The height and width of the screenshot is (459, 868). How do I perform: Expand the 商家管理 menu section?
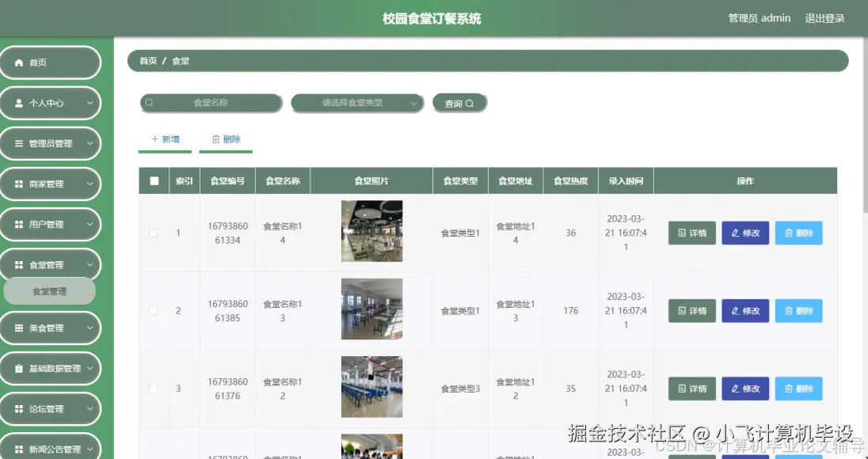click(x=50, y=184)
